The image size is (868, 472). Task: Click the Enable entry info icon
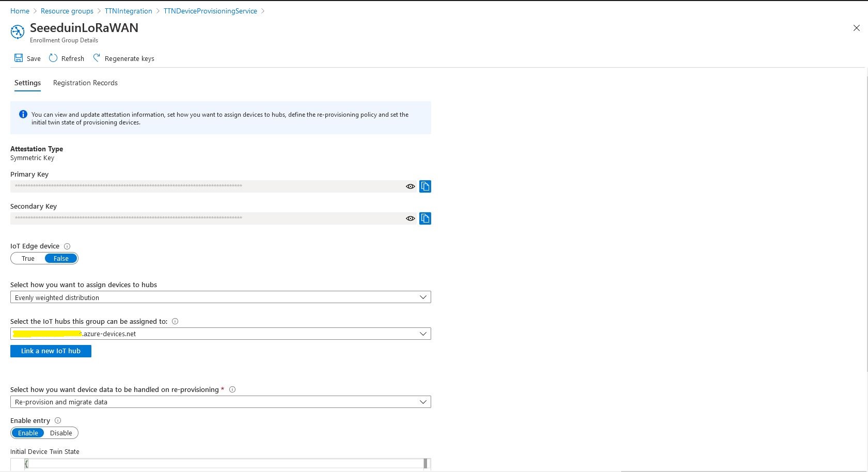coord(57,420)
